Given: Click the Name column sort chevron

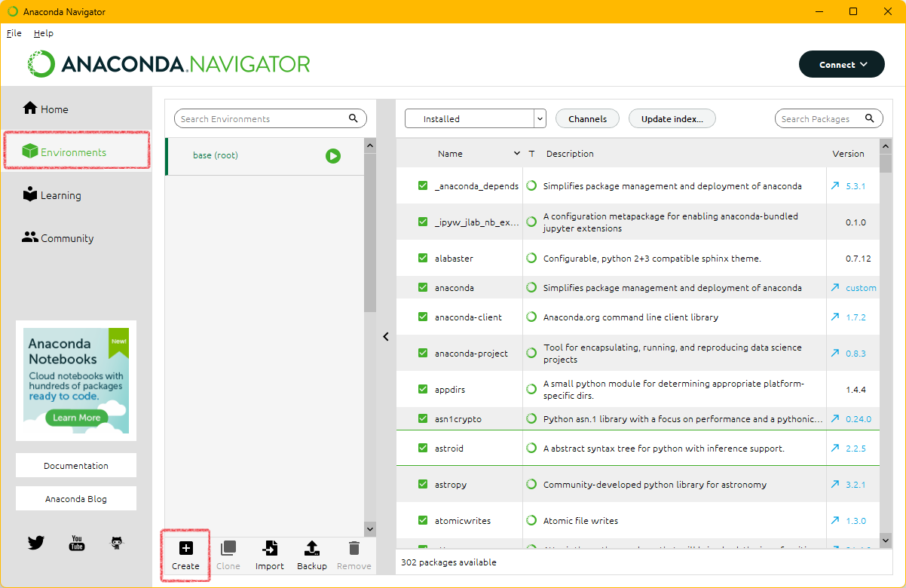Looking at the screenshot, I should [x=517, y=154].
